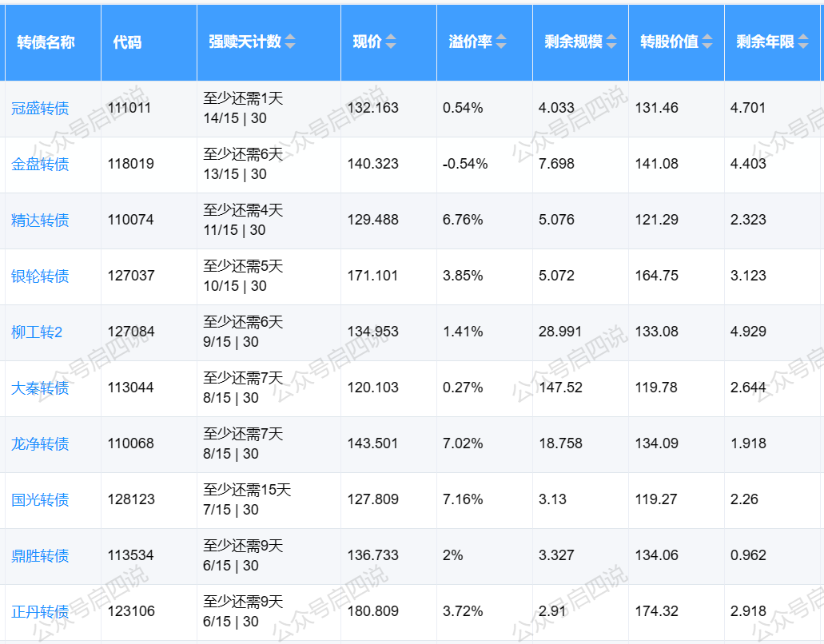Click the 国光转债 bond link
The image size is (824, 644).
coord(40,499)
